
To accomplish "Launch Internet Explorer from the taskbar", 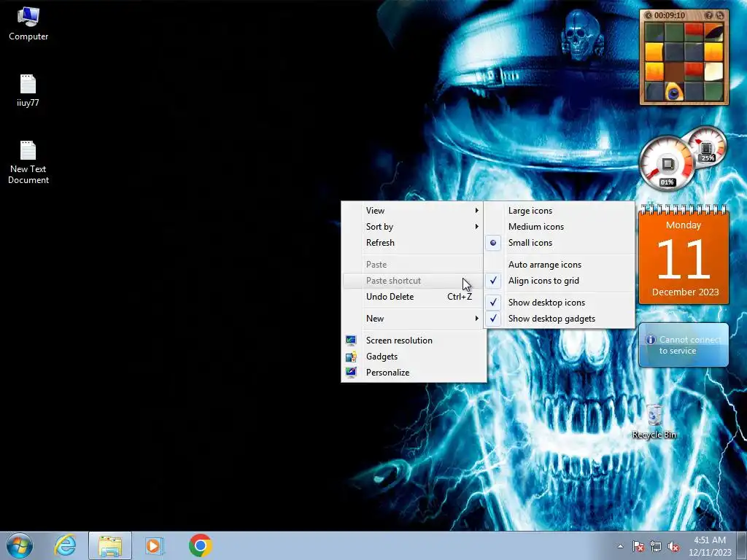I will pos(65,545).
